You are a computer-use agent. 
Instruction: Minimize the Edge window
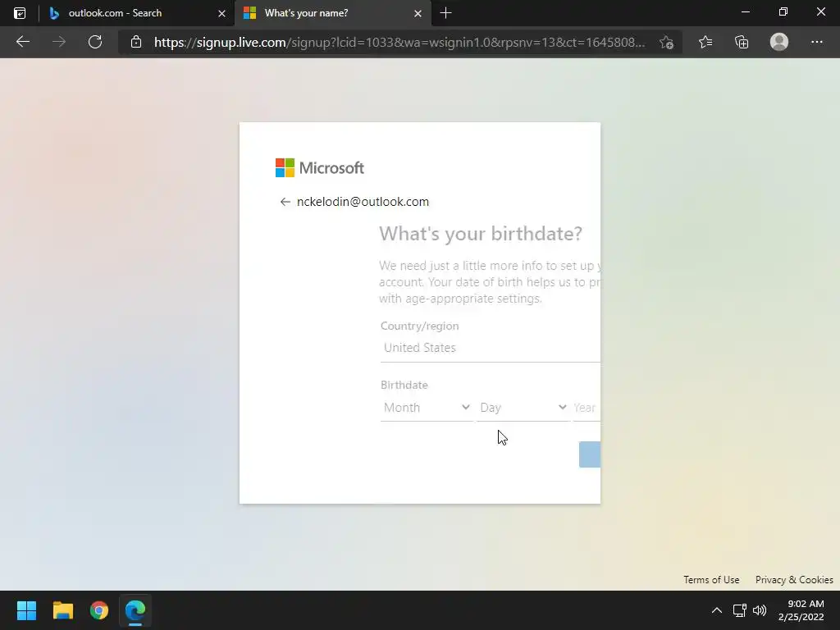point(745,11)
